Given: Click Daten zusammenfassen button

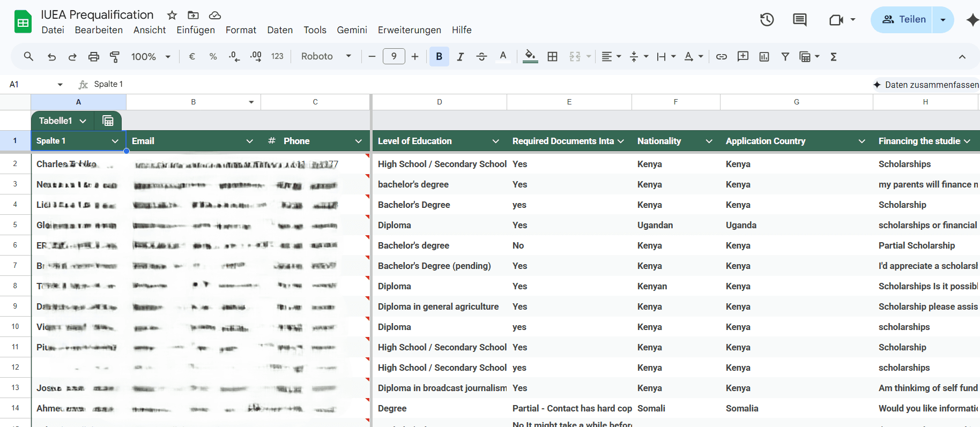Looking at the screenshot, I should point(926,85).
